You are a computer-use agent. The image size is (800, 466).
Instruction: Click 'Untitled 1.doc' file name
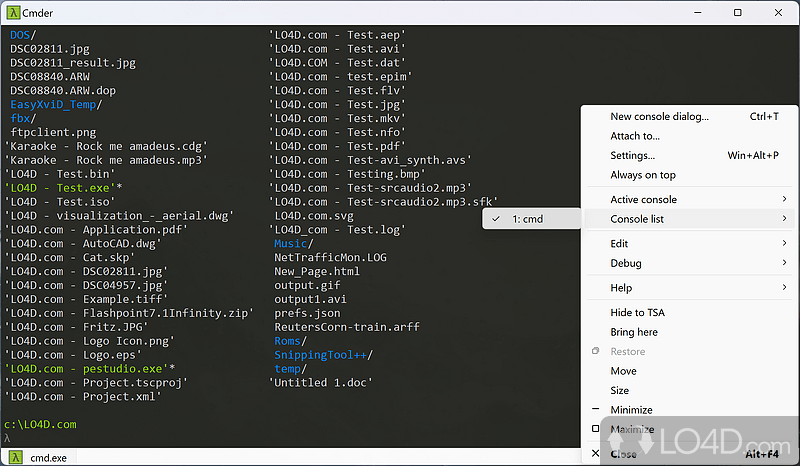click(320, 383)
